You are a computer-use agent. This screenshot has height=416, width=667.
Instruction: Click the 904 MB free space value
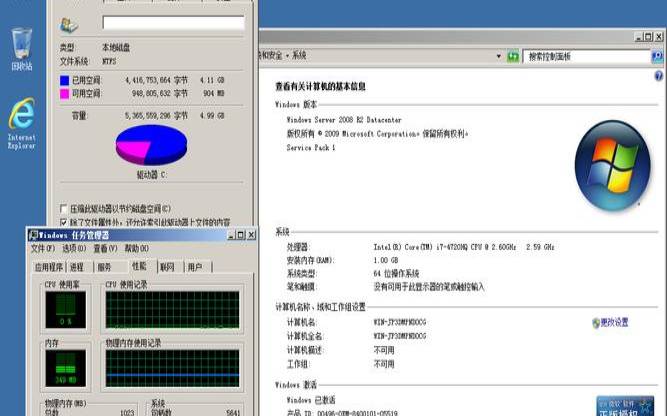(214, 93)
